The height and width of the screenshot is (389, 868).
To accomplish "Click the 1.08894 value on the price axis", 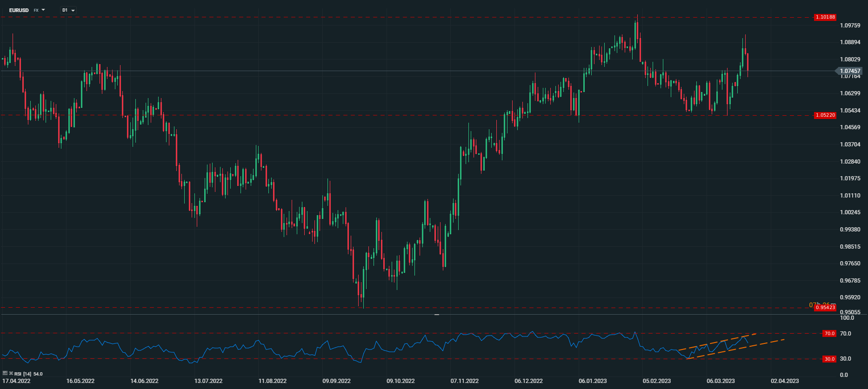I will pos(850,42).
